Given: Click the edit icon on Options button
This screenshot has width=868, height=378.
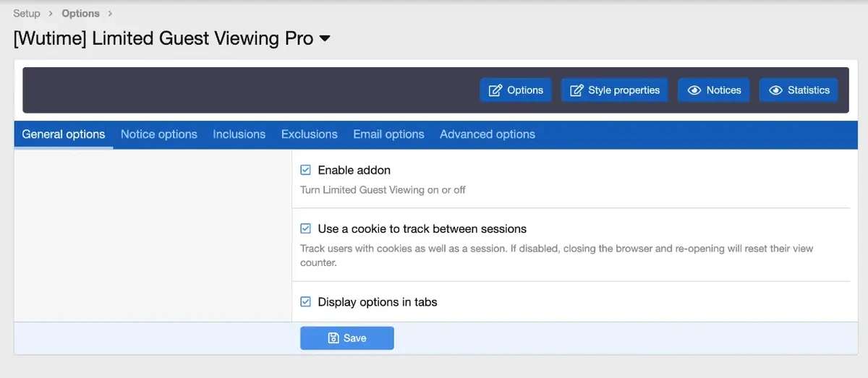Looking at the screenshot, I should [x=495, y=90].
